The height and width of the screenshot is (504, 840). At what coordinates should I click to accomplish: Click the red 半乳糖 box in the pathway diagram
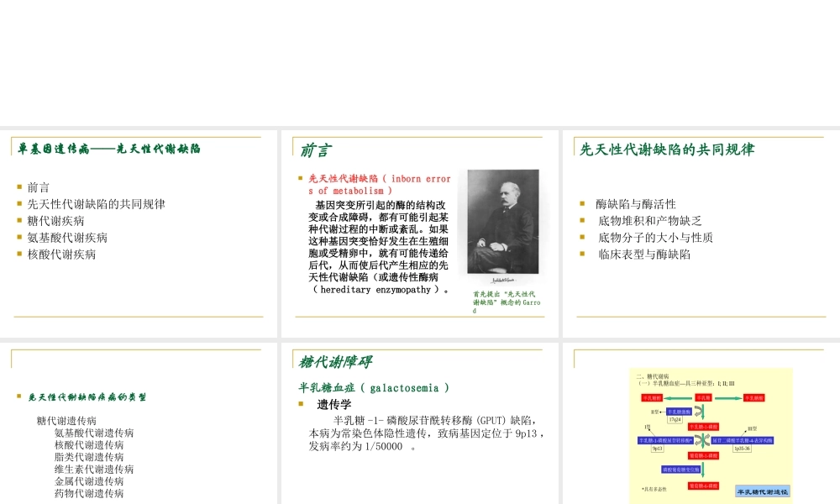click(703, 398)
